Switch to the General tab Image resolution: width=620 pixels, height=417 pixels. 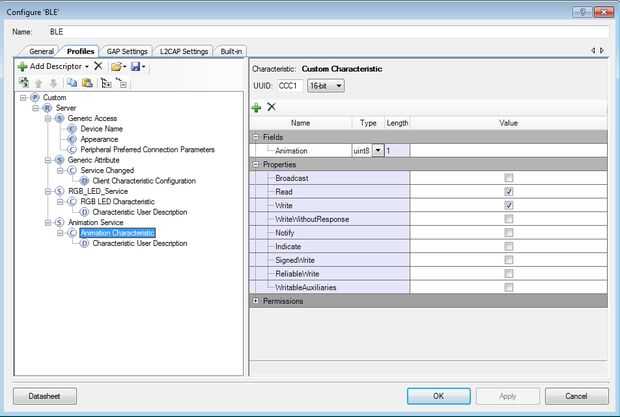click(x=41, y=51)
